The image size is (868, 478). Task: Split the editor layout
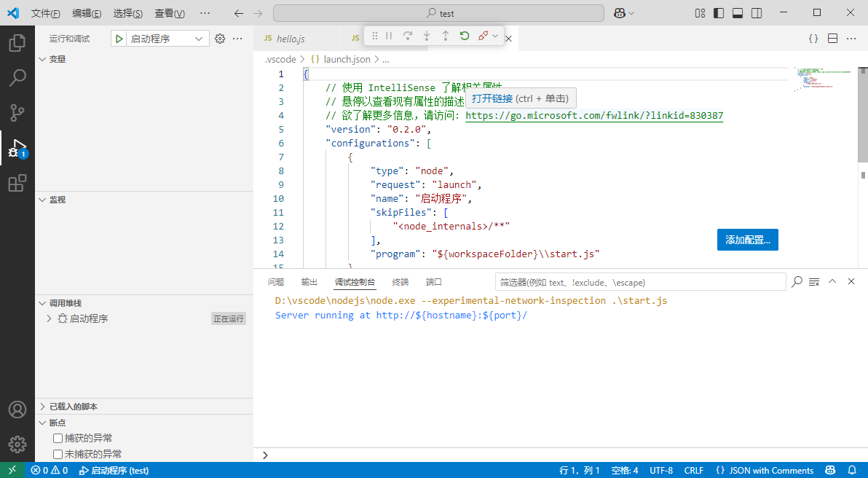pyautogui.click(x=832, y=39)
